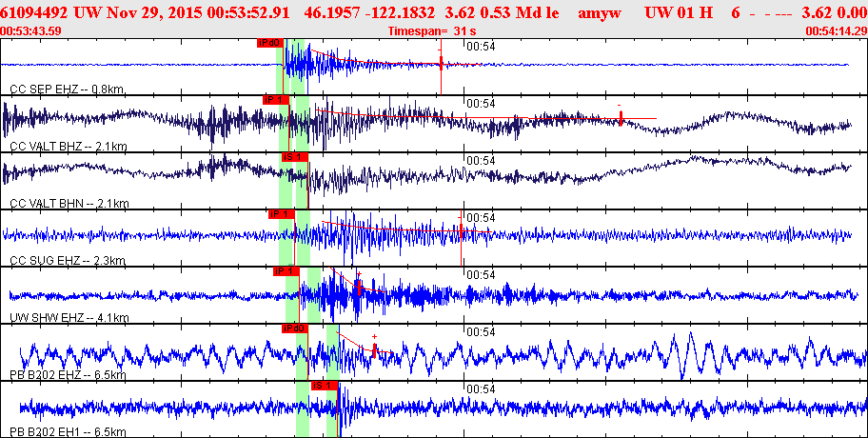The width and height of the screenshot is (868, 438).
Task: Click the 'UW 01 H' header text
Action: click(x=679, y=12)
